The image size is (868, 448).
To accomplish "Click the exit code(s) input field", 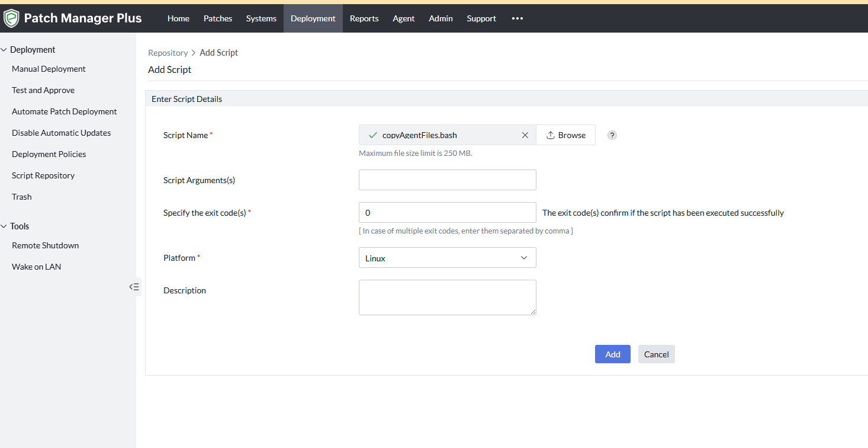I will tap(447, 213).
